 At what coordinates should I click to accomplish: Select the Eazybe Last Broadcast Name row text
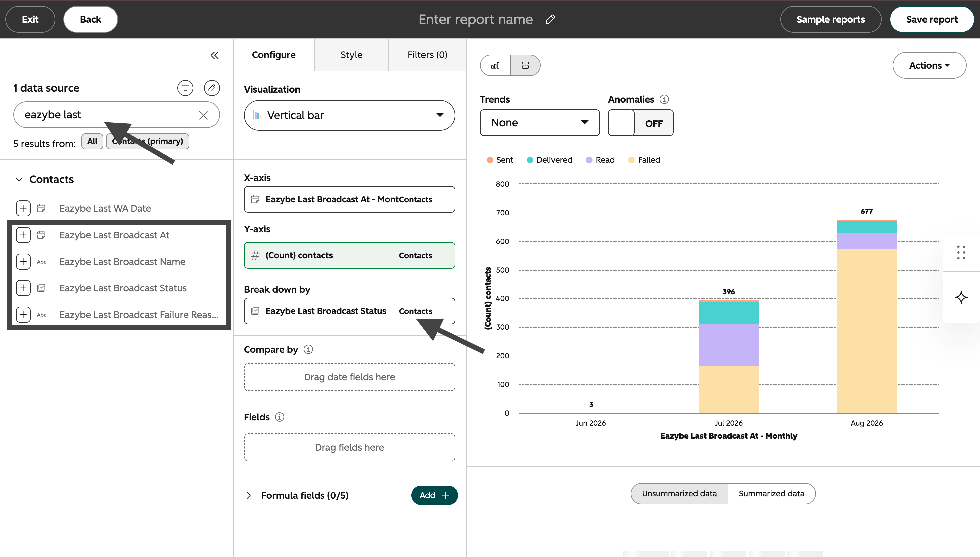(x=122, y=262)
